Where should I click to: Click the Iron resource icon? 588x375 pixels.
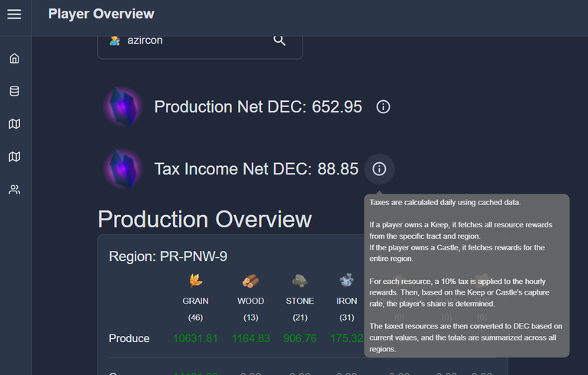point(347,280)
